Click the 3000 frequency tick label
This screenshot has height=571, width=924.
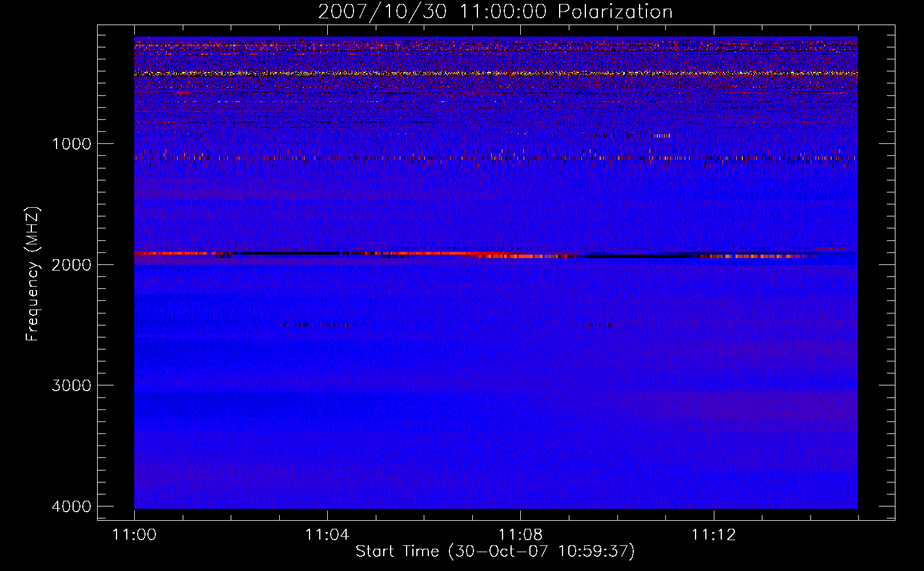[71, 385]
